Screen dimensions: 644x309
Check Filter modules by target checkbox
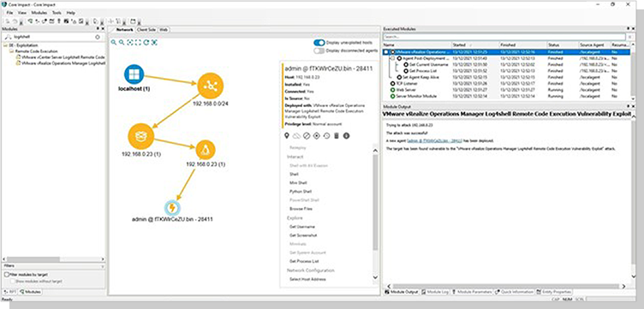(6, 274)
